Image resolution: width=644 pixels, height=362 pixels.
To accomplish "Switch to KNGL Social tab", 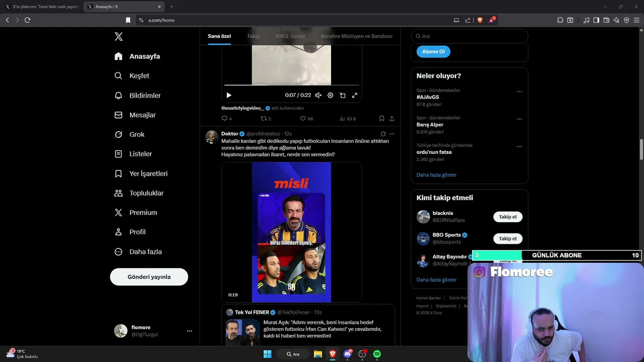I will tap(290, 36).
